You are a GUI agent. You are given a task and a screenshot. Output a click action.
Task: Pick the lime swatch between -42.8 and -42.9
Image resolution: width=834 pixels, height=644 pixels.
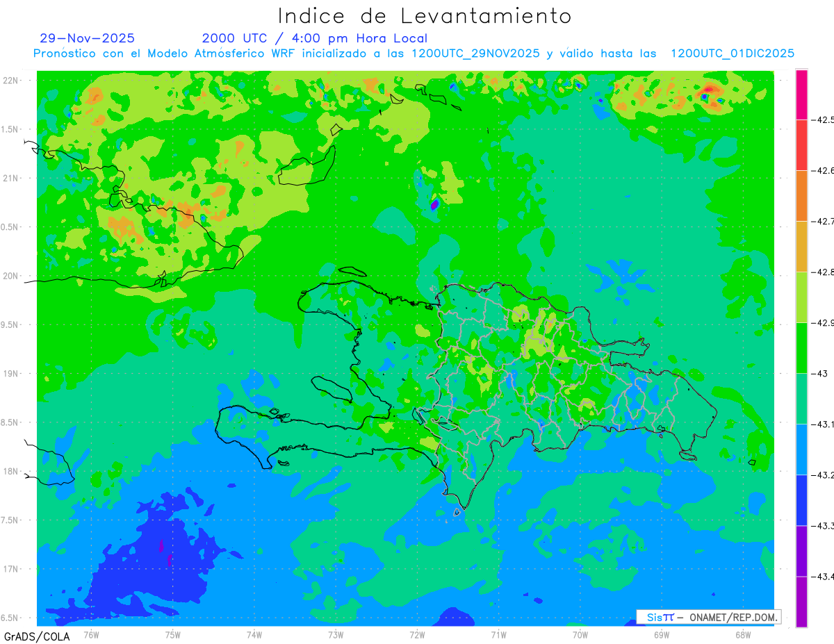(801, 297)
